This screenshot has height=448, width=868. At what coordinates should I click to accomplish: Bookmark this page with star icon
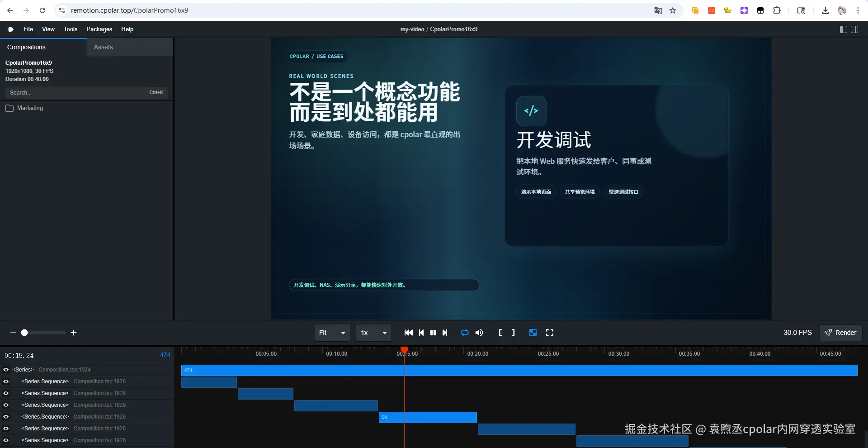point(673,10)
